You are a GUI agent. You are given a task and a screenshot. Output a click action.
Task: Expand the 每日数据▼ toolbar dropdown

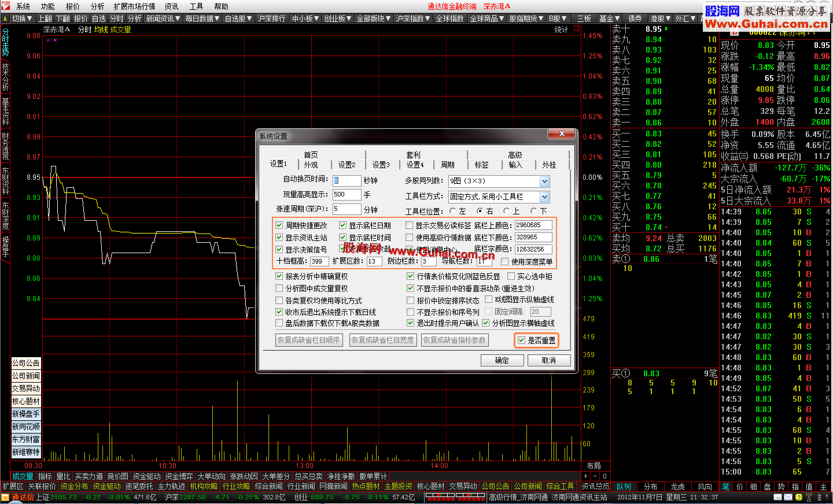point(202,18)
